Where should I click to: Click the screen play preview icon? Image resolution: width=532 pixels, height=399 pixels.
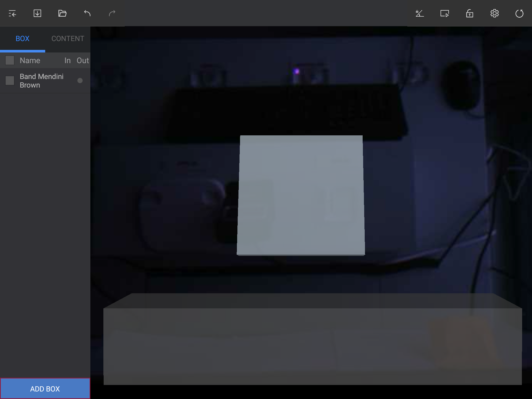click(x=444, y=13)
